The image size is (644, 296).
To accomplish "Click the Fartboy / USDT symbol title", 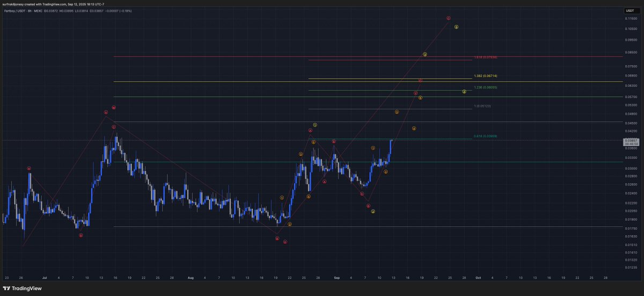I will (x=13, y=10).
